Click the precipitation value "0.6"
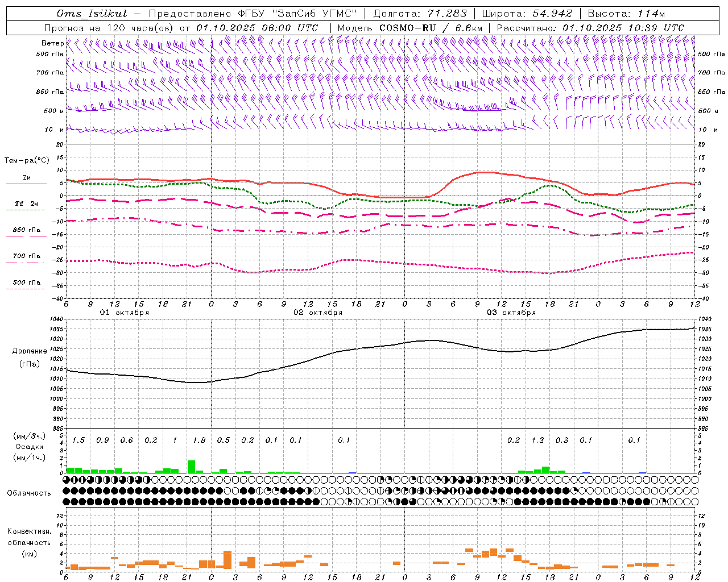This screenshot has width=728, height=582. coord(126,440)
